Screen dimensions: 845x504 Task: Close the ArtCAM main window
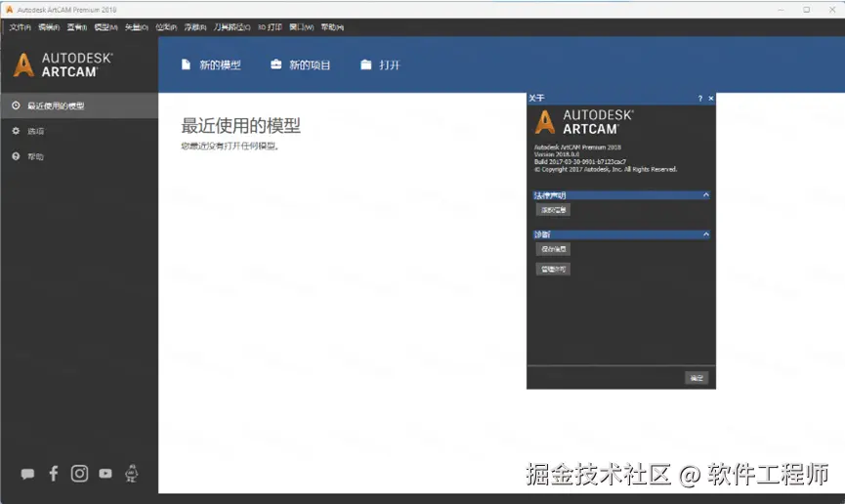click(x=831, y=10)
